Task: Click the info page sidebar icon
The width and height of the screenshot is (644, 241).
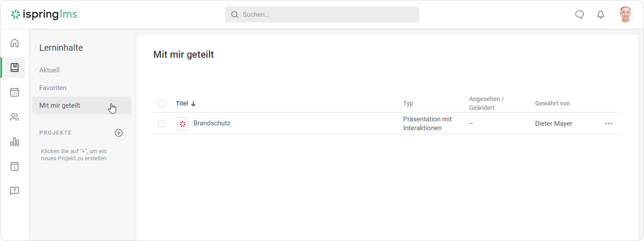Action: click(x=15, y=166)
